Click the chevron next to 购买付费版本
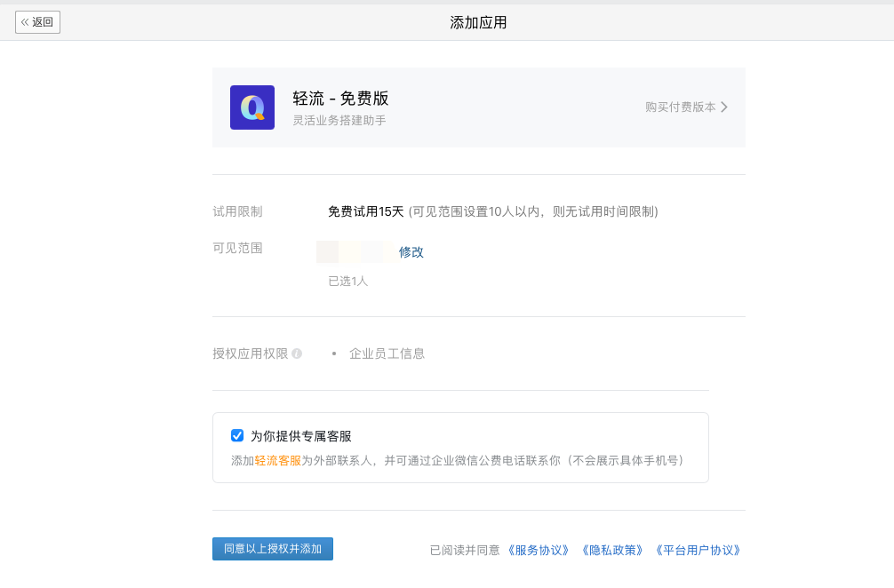Viewport: 894px width, 588px height. point(724,107)
